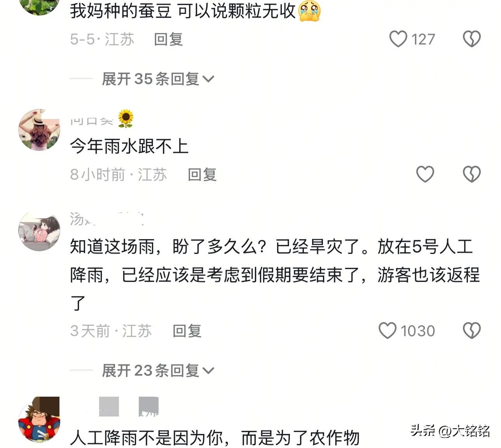Dislike the 今年雨水跟不上 comment
The width and height of the screenshot is (501, 448).
[x=471, y=174]
